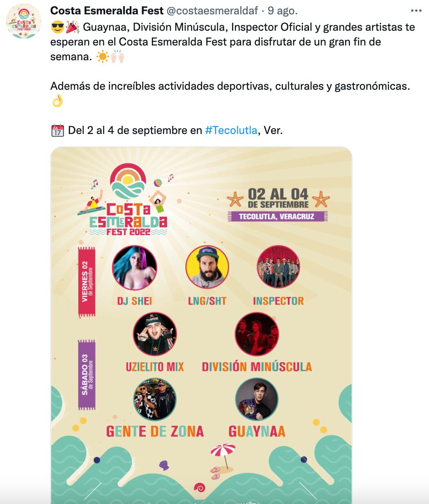Click the Sábado 03 purple day label
Viewport: 429px width, 504px height.
click(87, 375)
